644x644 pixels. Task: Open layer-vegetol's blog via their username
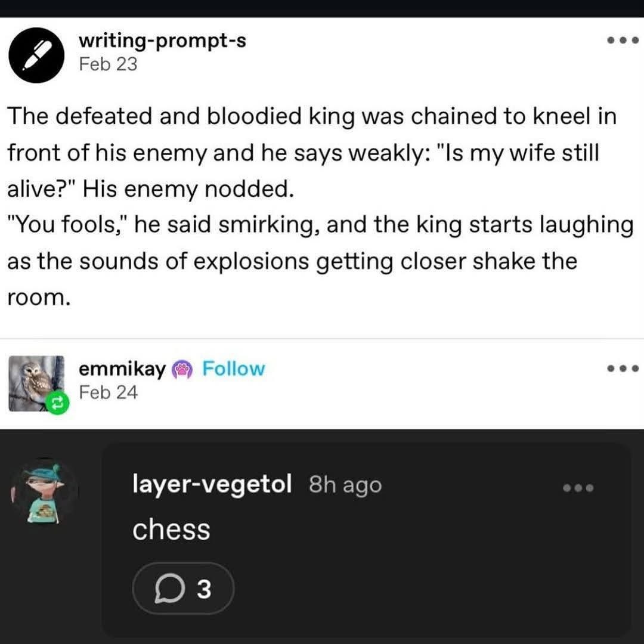(x=212, y=485)
